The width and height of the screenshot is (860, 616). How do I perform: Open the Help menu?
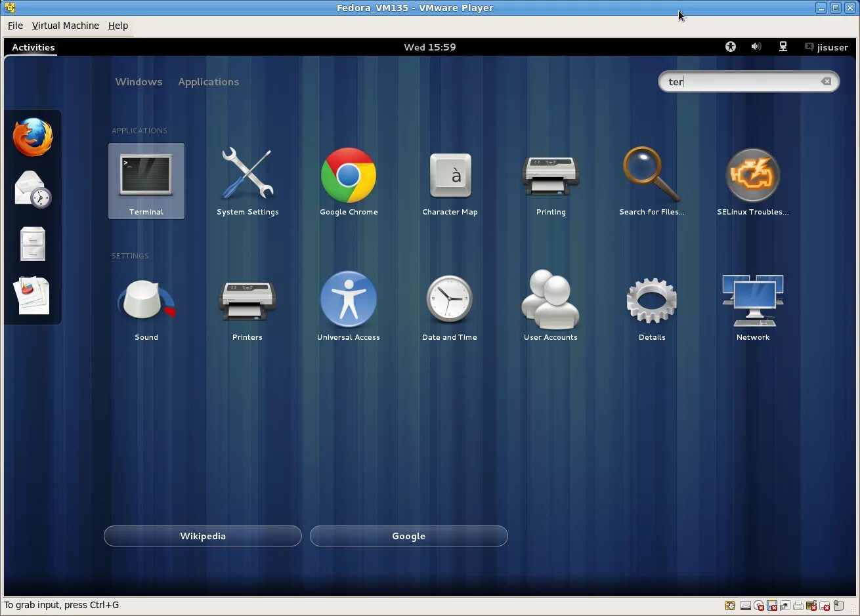[x=118, y=26]
